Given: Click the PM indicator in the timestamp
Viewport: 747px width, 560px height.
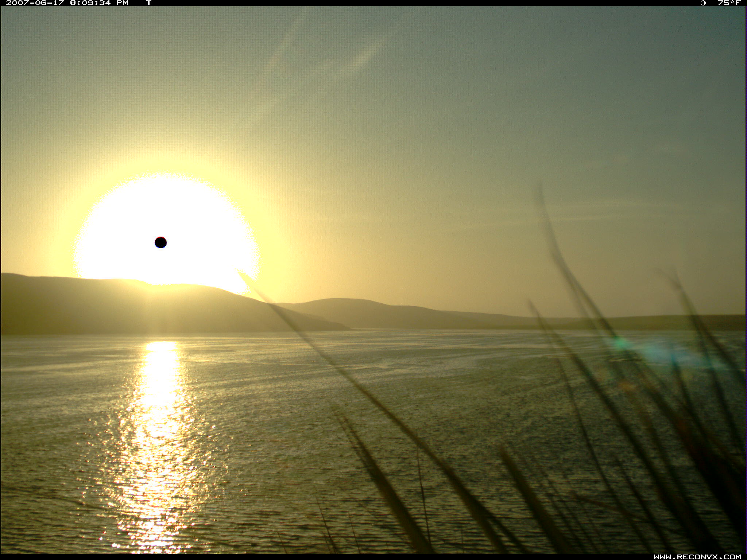Looking at the screenshot, I should [x=123, y=3].
